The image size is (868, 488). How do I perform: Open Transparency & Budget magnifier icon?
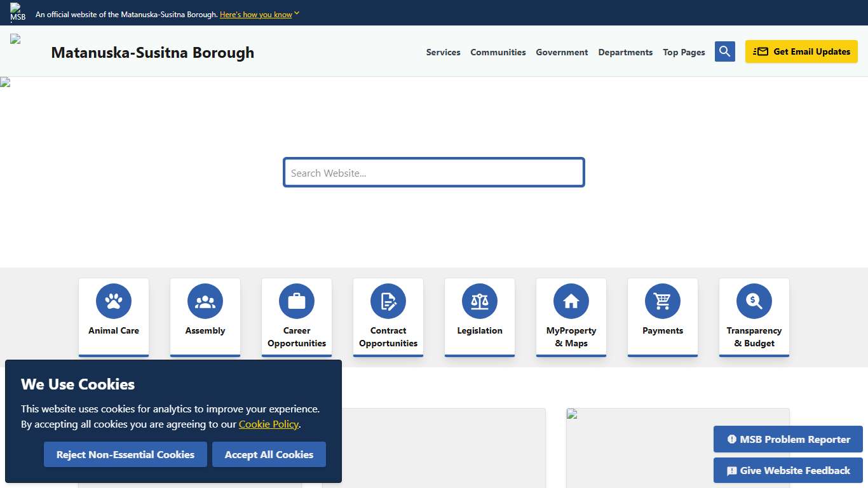coord(754,301)
